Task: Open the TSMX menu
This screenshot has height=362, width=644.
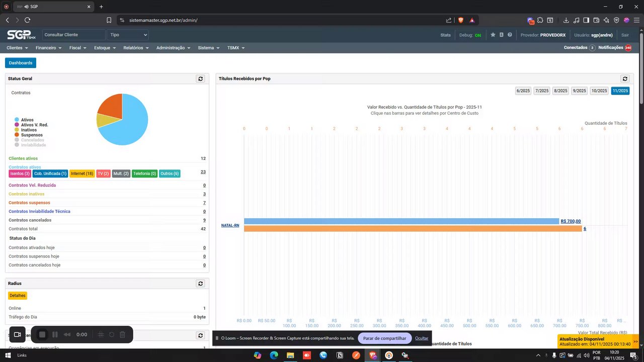Action: [x=235, y=48]
